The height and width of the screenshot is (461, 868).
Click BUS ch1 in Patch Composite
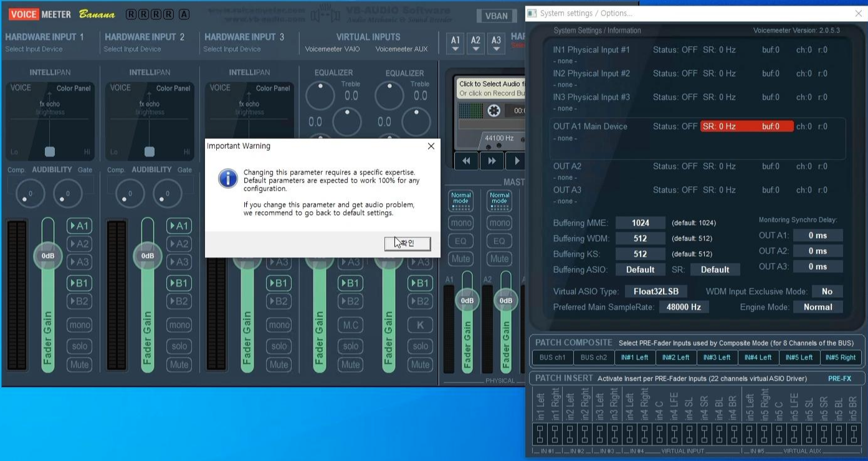point(553,358)
